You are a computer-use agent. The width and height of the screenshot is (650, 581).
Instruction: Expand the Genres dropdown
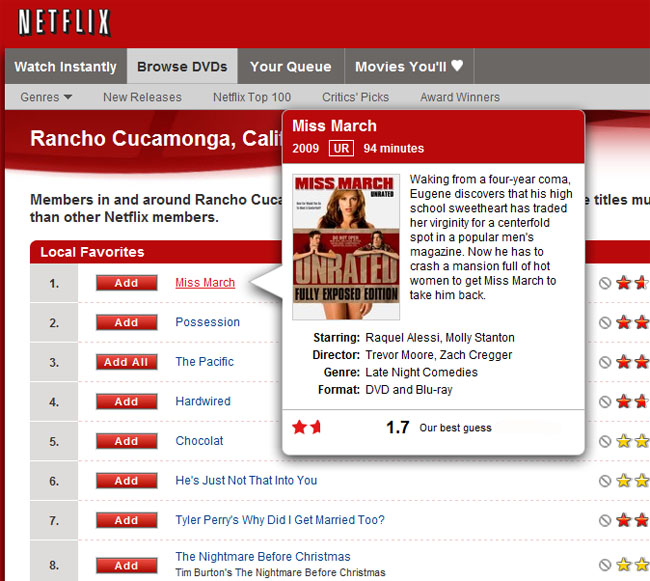pyautogui.click(x=46, y=97)
